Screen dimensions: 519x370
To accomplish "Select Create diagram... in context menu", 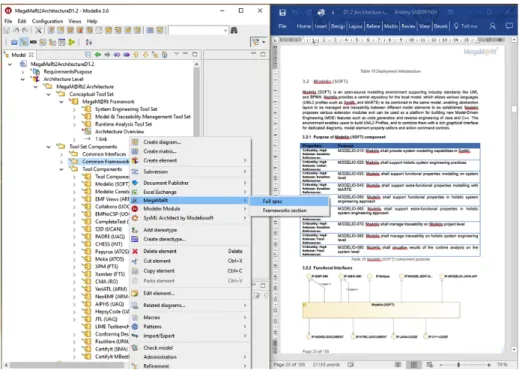I will pos(191,142).
